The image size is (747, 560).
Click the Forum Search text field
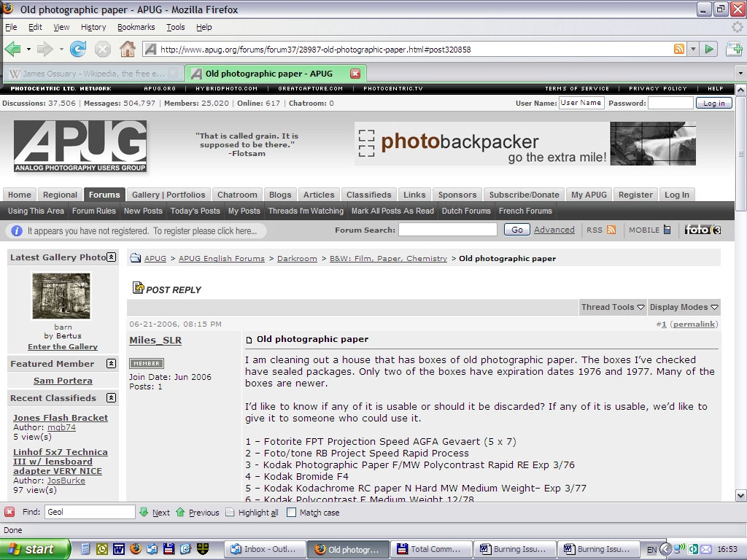point(448,230)
